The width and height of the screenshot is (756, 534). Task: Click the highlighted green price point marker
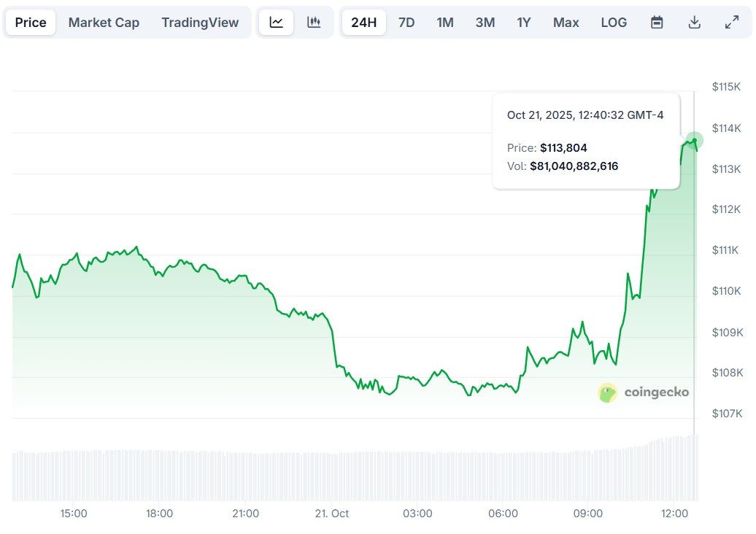tap(694, 139)
